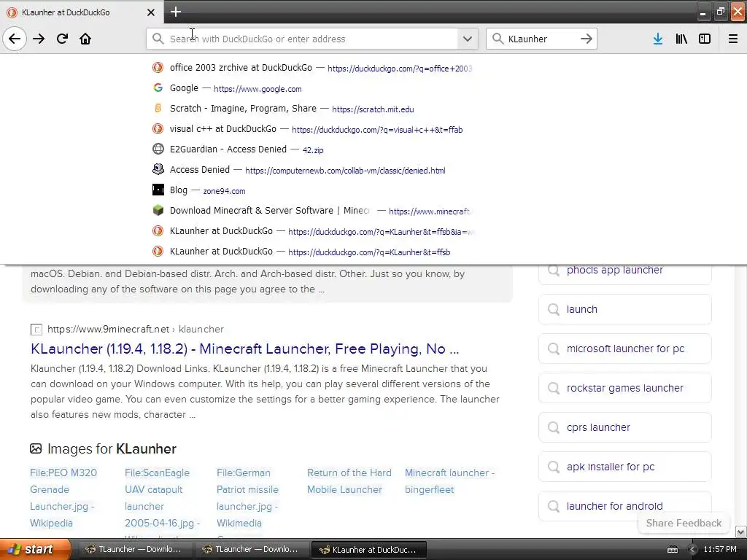Click Share Feedback button

coord(684,523)
